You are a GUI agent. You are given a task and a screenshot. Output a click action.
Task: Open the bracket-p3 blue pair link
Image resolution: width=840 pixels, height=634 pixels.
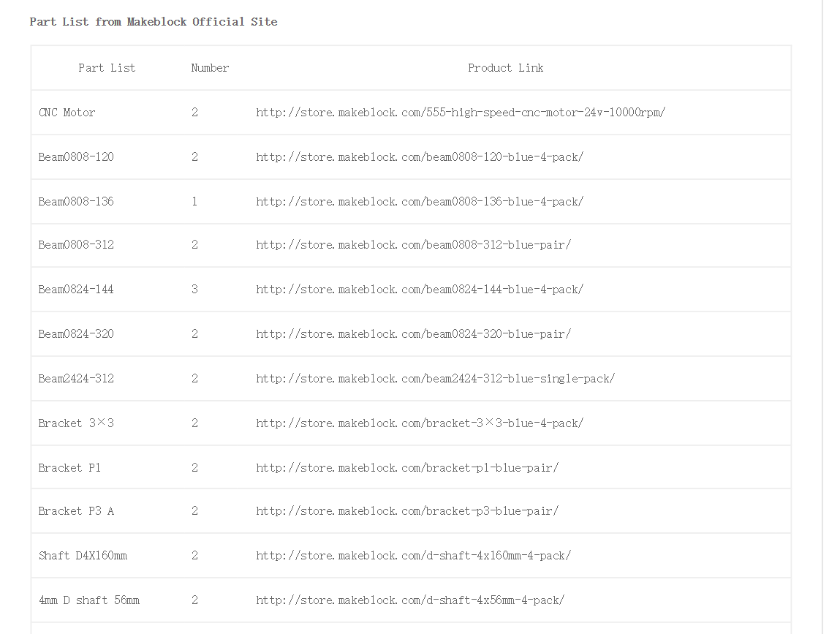(x=406, y=511)
